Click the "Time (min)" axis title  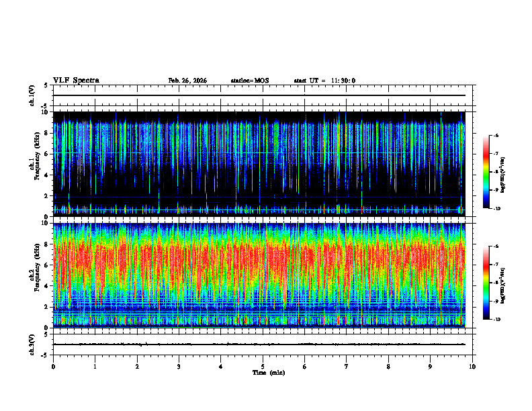coord(269,373)
